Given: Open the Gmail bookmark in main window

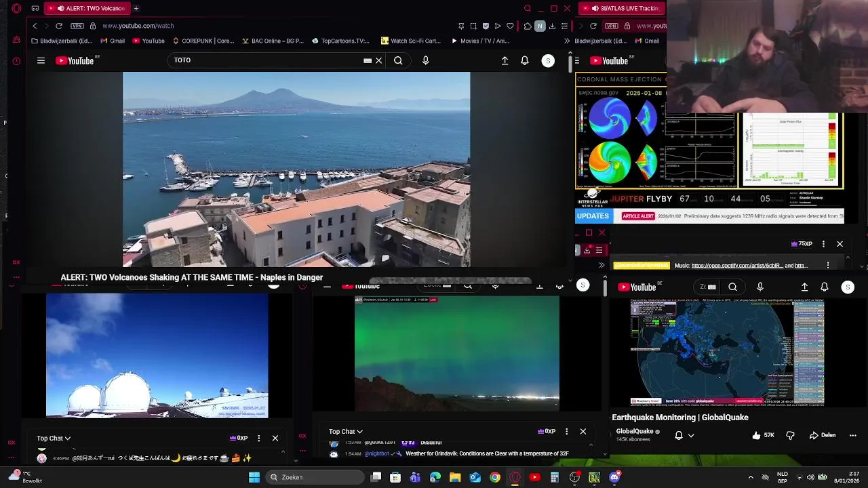Looking at the screenshot, I should coord(113,41).
